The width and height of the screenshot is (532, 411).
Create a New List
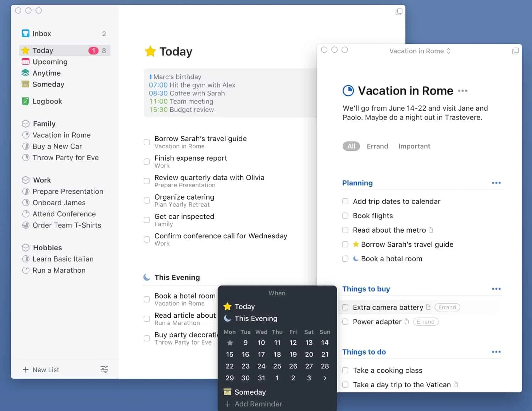pyautogui.click(x=41, y=370)
